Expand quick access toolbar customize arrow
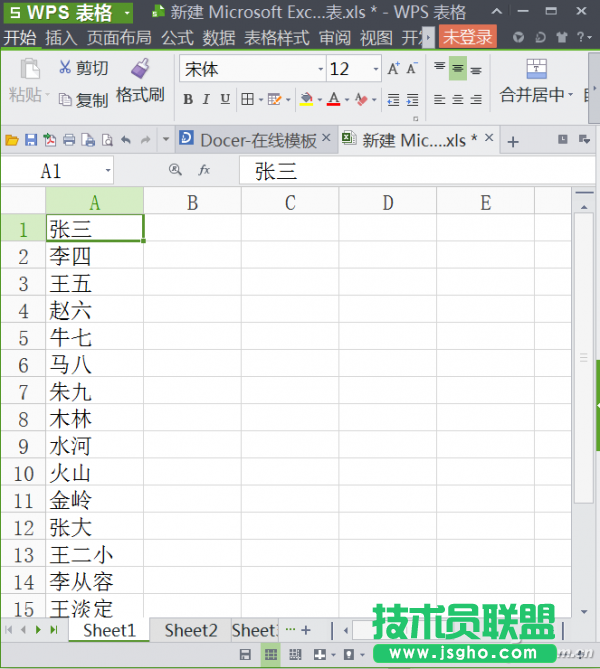Screen dimensions: 600x669 [166, 140]
